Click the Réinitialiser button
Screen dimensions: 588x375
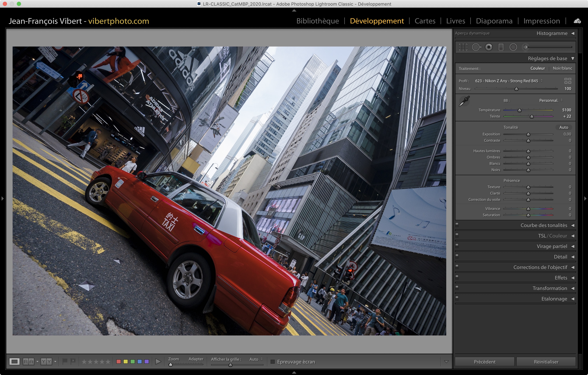pyautogui.click(x=546, y=362)
